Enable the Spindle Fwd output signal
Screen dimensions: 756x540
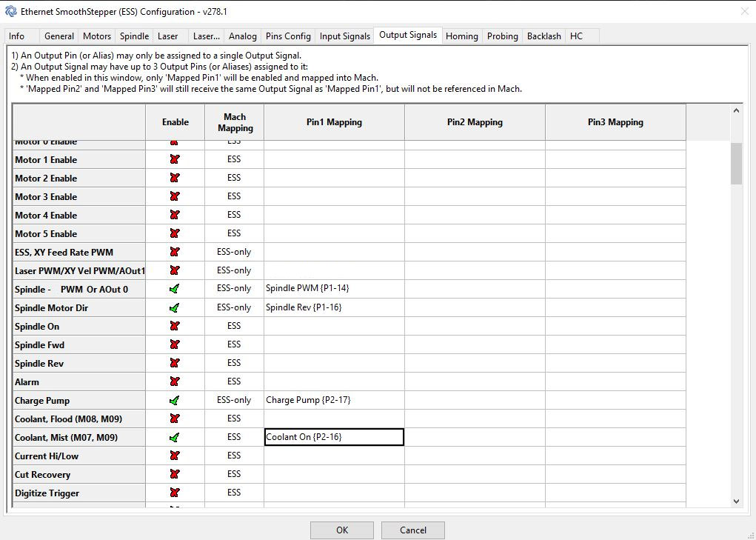(x=175, y=344)
